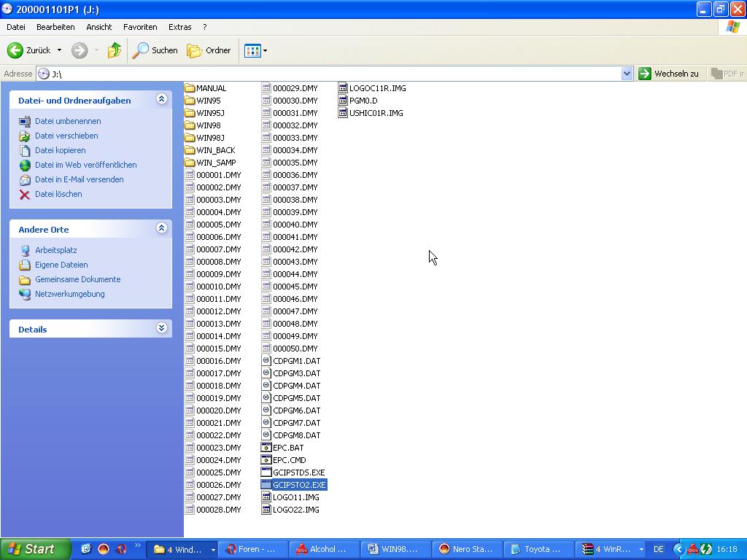Click the DE language indicator
747x560 pixels.
pos(659,549)
